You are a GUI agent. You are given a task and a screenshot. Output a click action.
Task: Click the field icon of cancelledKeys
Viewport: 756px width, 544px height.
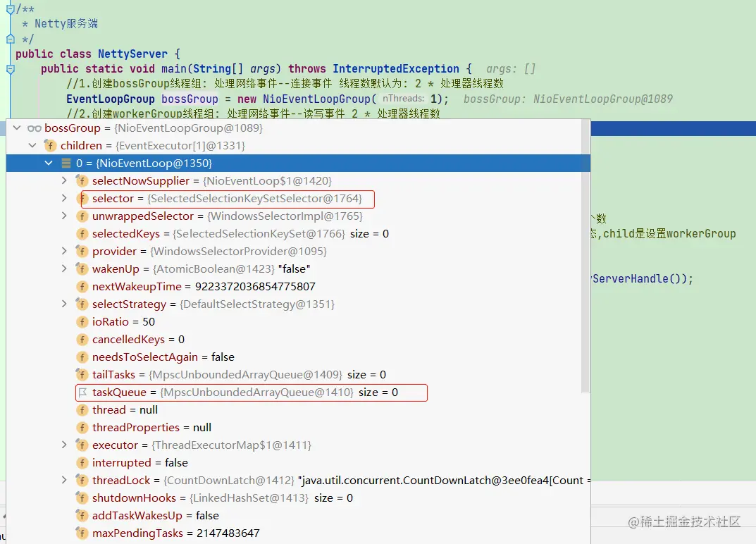[x=82, y=339]
